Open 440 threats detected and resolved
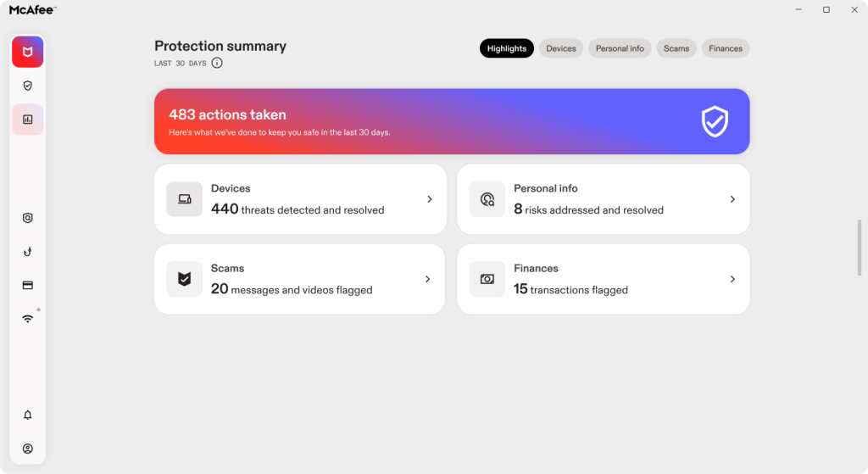Image resolution: width=868 pixels, height=474 pixels. (x=298, y=209)
